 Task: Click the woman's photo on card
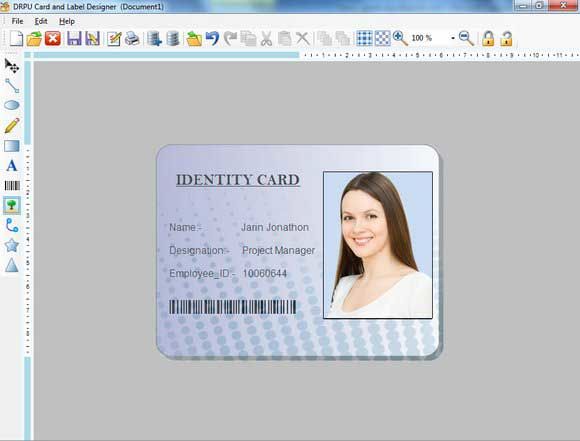378,245
